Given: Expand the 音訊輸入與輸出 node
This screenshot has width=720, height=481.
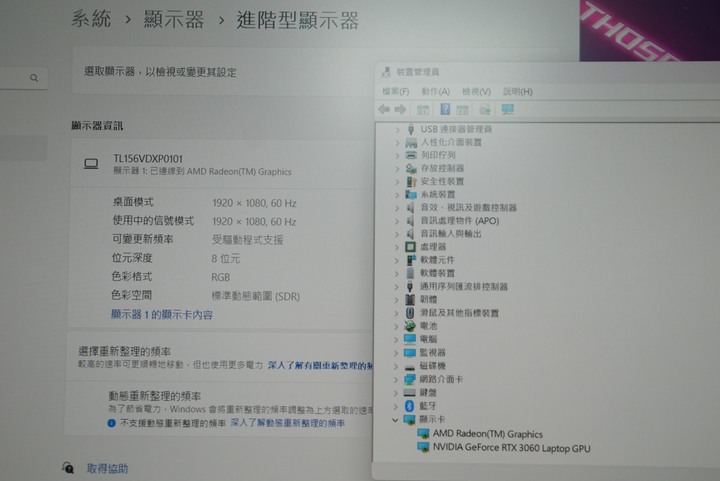Looking at the screenshot, I should (397, 234).
